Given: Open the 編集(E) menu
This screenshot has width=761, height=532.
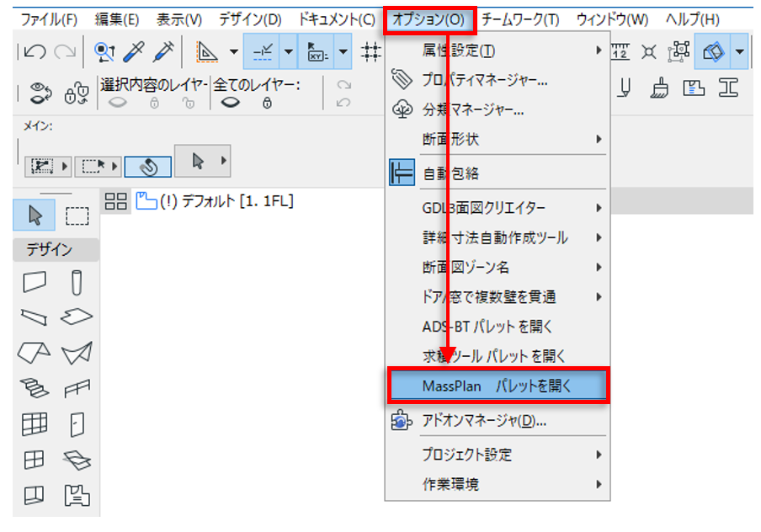Looking at the screenshot, I should (x=117, y=20).
